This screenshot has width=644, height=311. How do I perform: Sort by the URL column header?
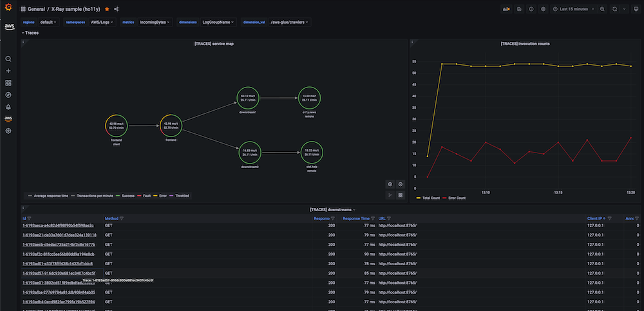point(382,218)
